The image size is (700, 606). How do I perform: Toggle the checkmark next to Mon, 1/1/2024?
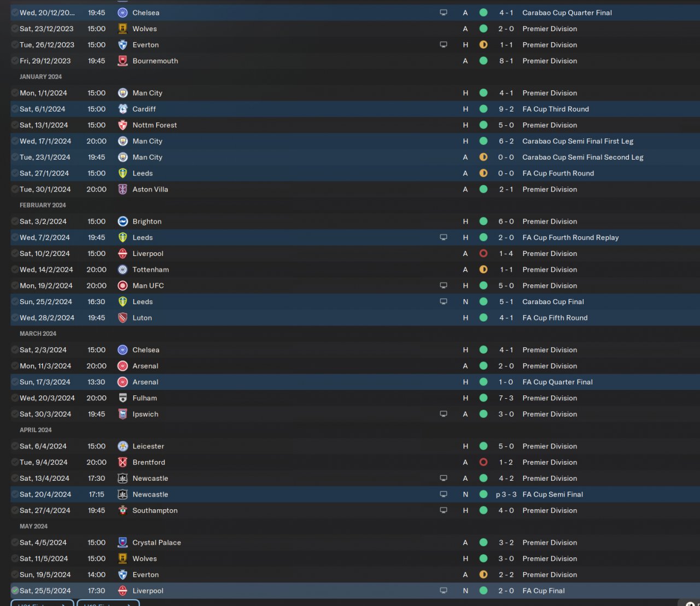[x=15, y=93]
